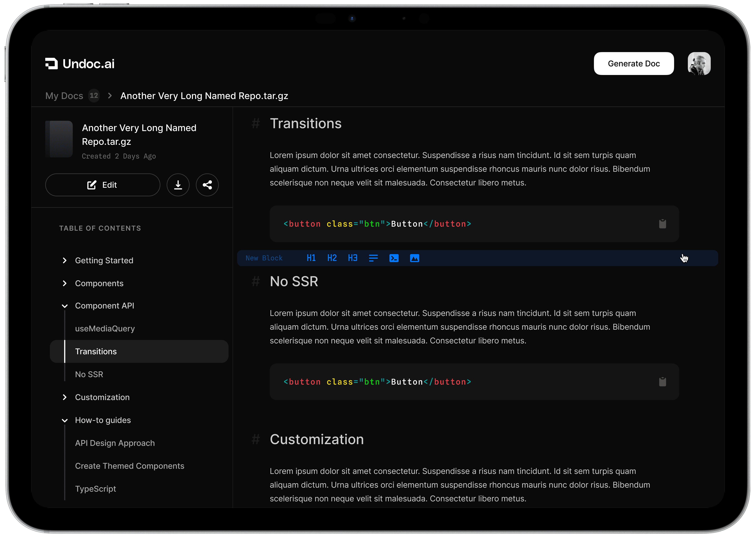This screenshot has height=538, width=756.
Task: Click the No SSR heading in document
Action: (294, 282)
